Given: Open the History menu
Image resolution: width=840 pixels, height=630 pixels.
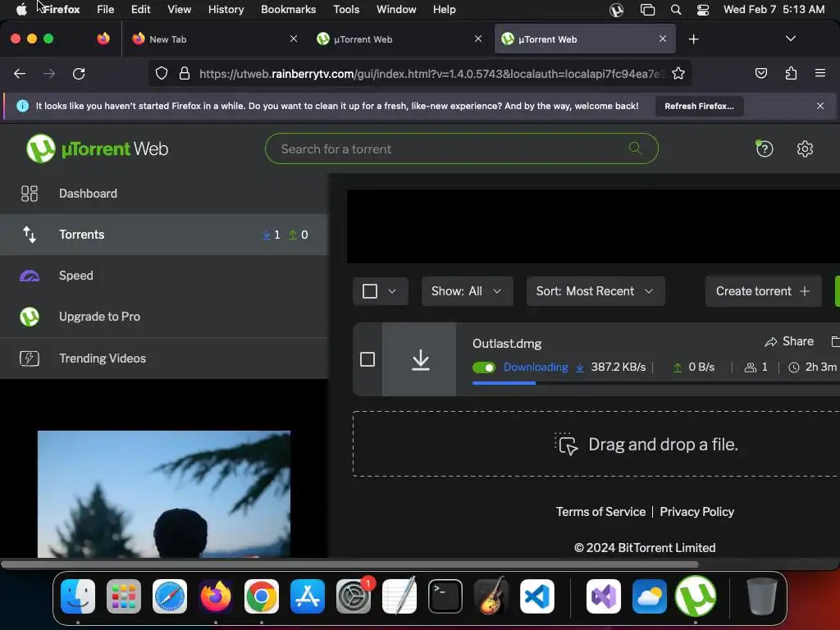Looking at the screenshot, I should tap(226, 9).
